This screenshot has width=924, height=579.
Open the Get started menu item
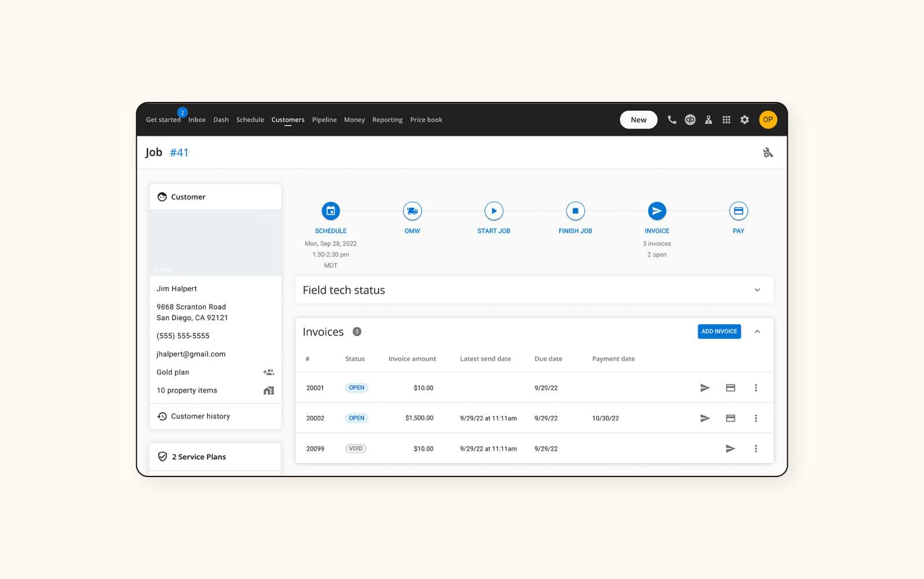click(x=163, y=120)
